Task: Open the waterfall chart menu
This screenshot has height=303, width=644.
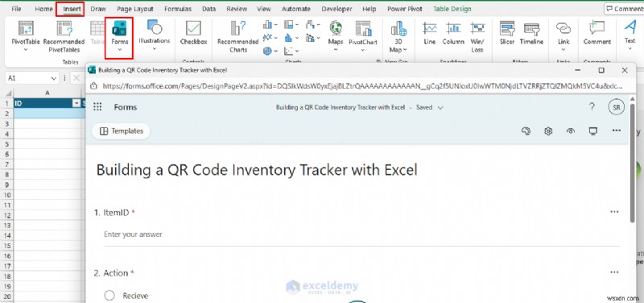Action: (x=313, y=25)
